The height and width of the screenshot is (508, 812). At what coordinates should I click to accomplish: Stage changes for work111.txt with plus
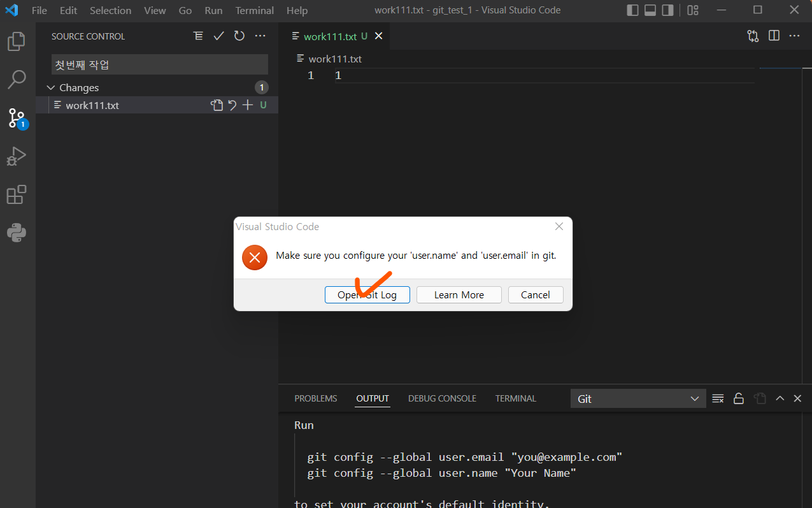coord(248,105)
